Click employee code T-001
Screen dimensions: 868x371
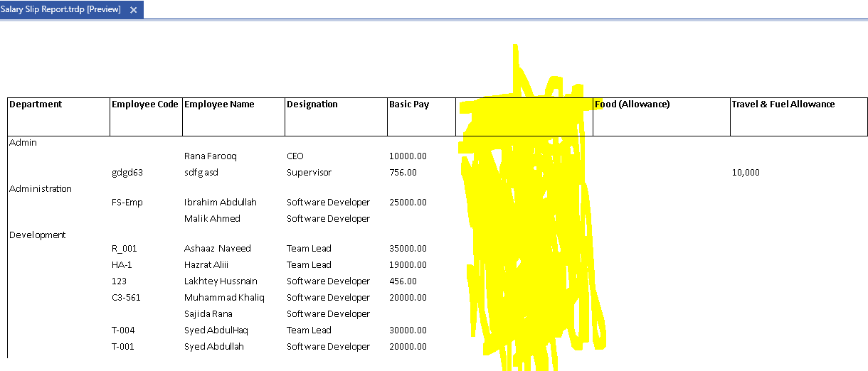123,346
